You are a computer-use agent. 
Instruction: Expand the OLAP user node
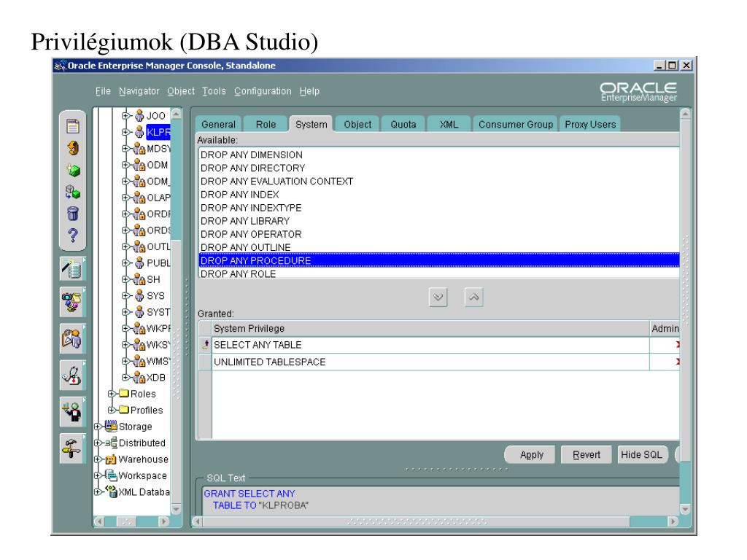(x=125, y=197)
